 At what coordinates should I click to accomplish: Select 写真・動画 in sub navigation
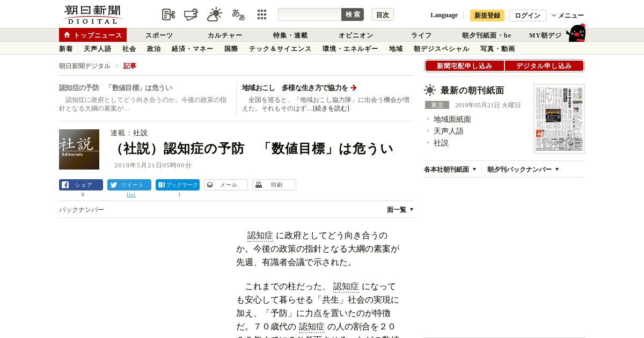(497, 49)
